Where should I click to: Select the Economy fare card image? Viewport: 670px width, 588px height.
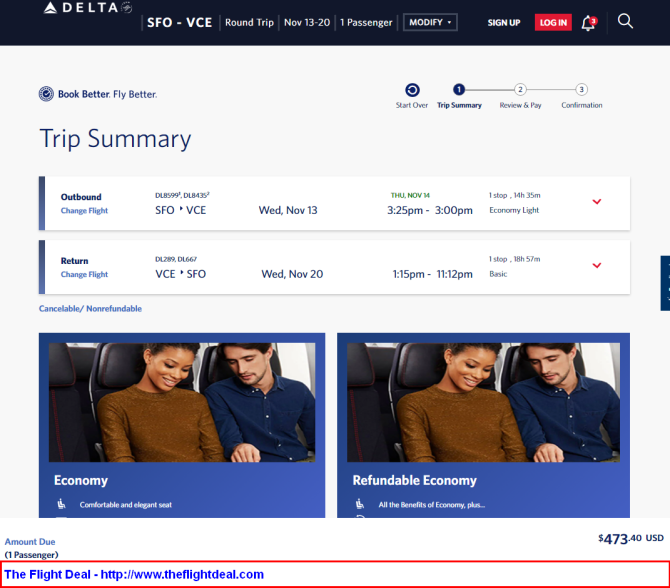182,402
